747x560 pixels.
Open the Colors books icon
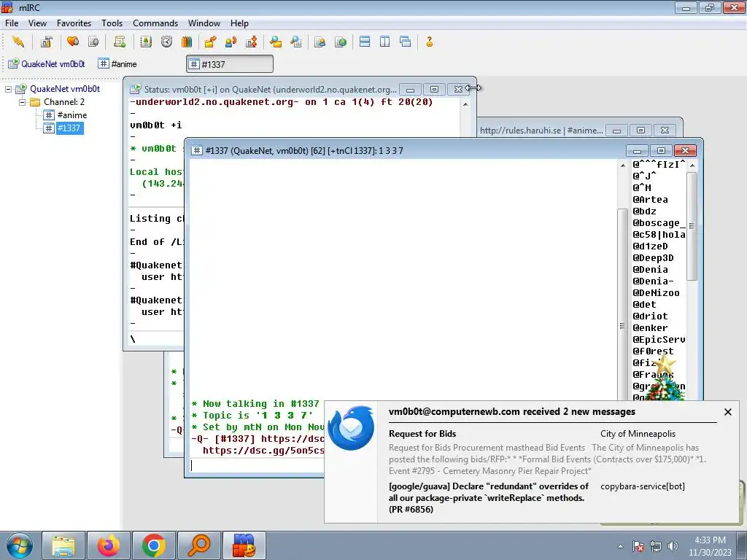click(x=187, y=42)
